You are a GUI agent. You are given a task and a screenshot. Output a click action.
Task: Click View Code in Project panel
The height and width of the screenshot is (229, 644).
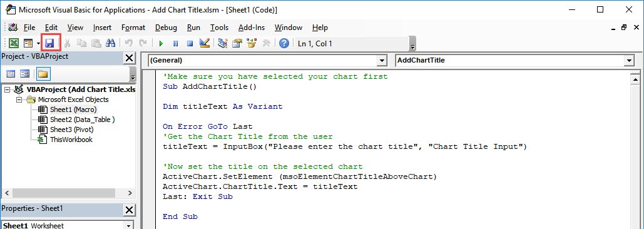point(11,74)
